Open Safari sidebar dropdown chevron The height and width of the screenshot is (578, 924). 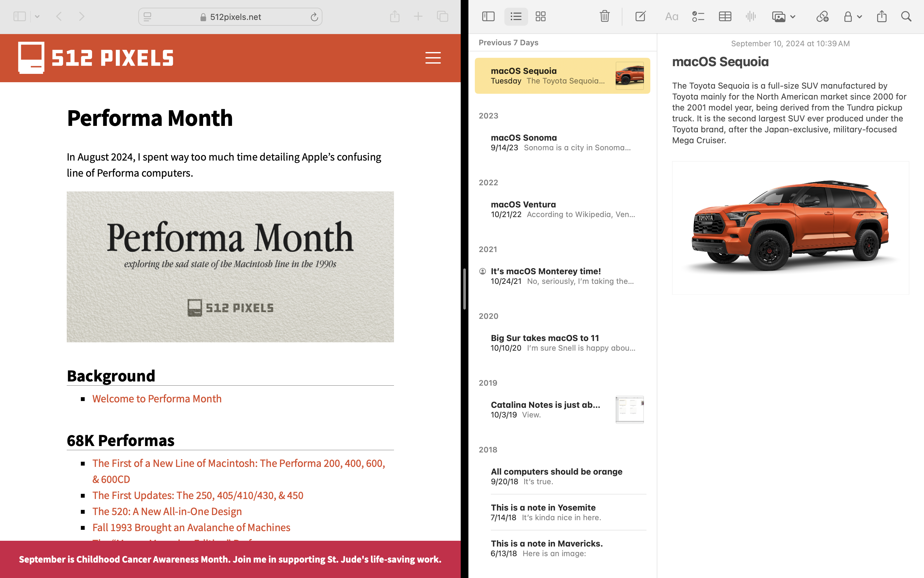[37, 16]
